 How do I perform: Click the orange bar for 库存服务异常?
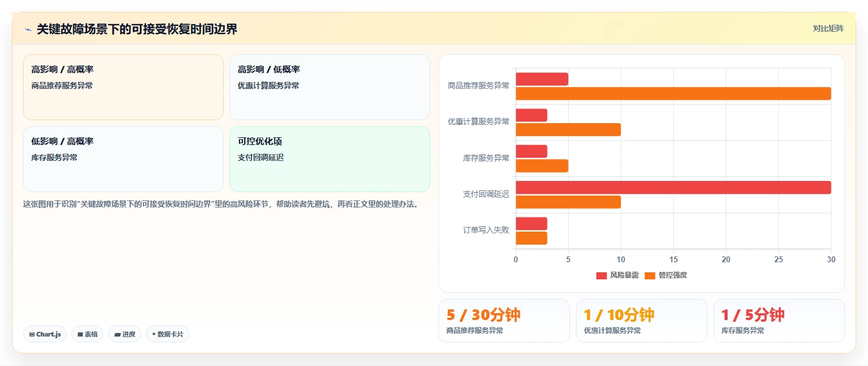pyautogui.click(x=542, y=166)
